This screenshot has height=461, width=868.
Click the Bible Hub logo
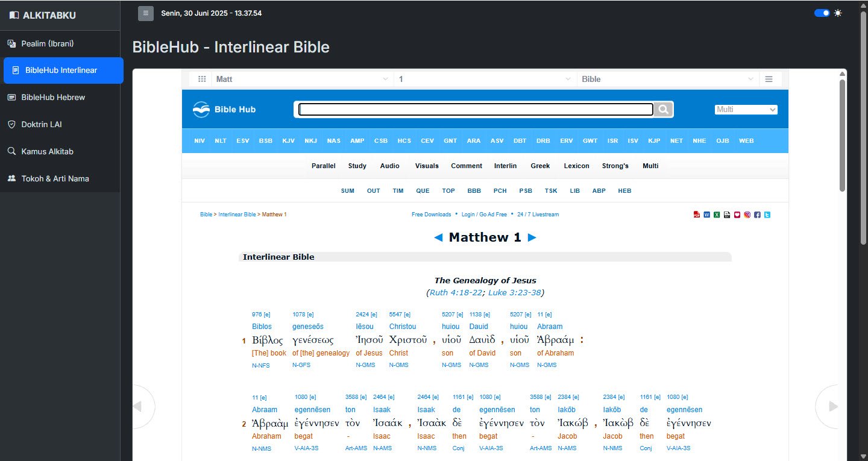point(224,109)
